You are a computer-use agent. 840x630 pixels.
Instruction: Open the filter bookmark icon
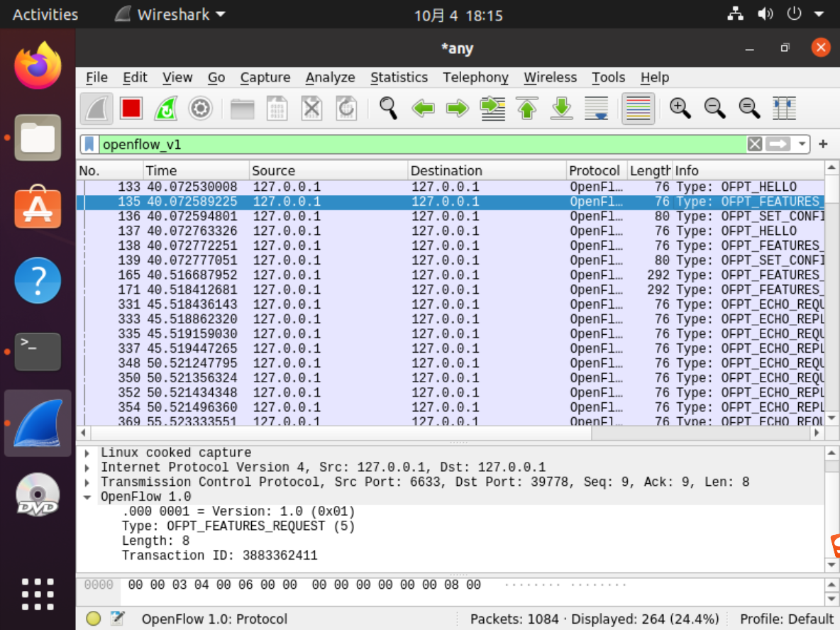coord(90,144)
